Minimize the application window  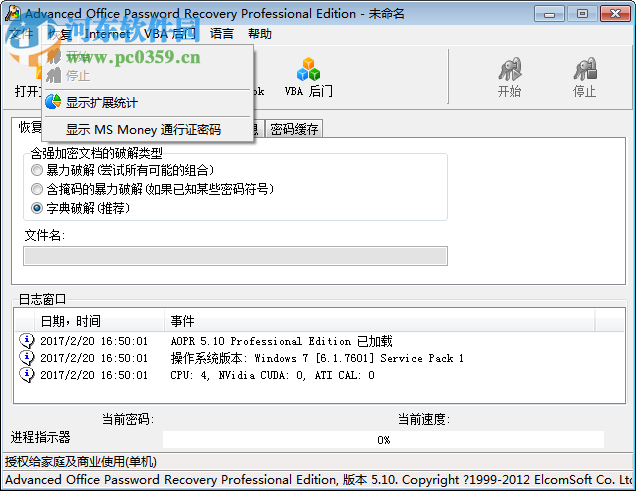pyautogui.click(x=549, y=14)
